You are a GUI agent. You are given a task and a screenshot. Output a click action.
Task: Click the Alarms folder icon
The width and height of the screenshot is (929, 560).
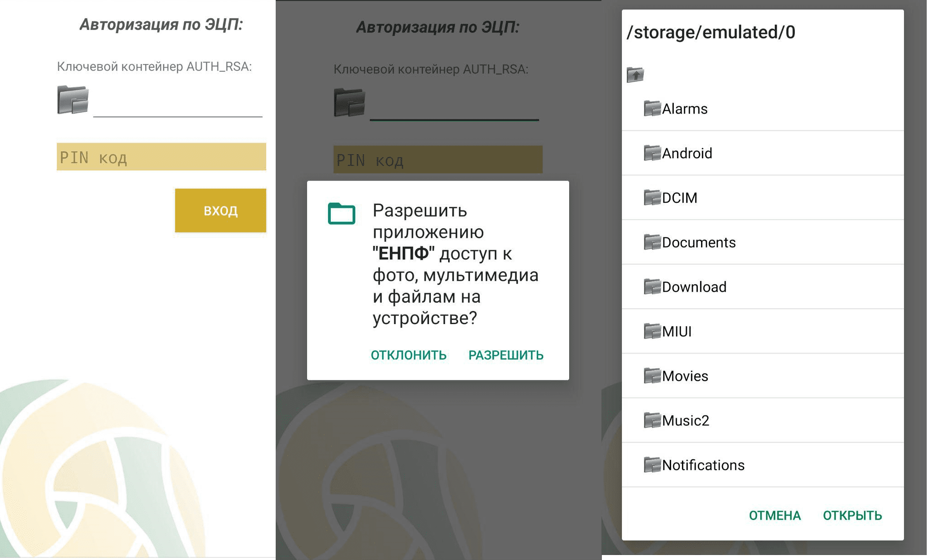click(x=652, y=109)
